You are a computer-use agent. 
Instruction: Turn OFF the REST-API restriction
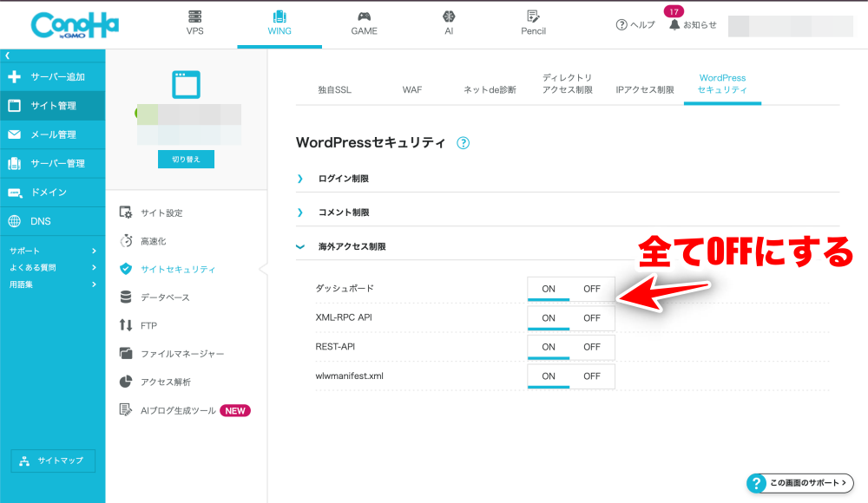coord(592,347)
